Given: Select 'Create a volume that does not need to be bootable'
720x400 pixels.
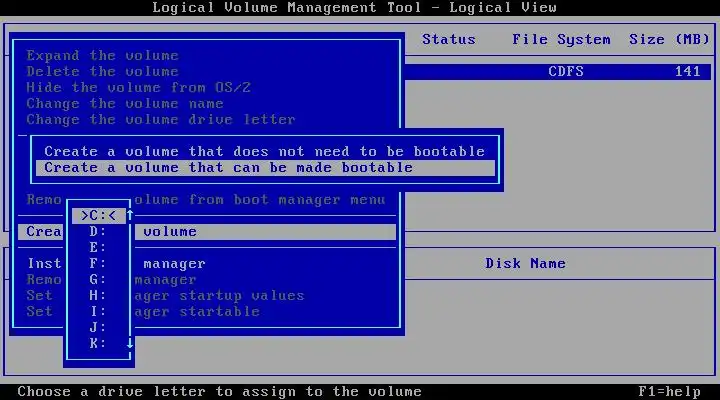Looking at the screenshot, I should click(x=264, y=152).
